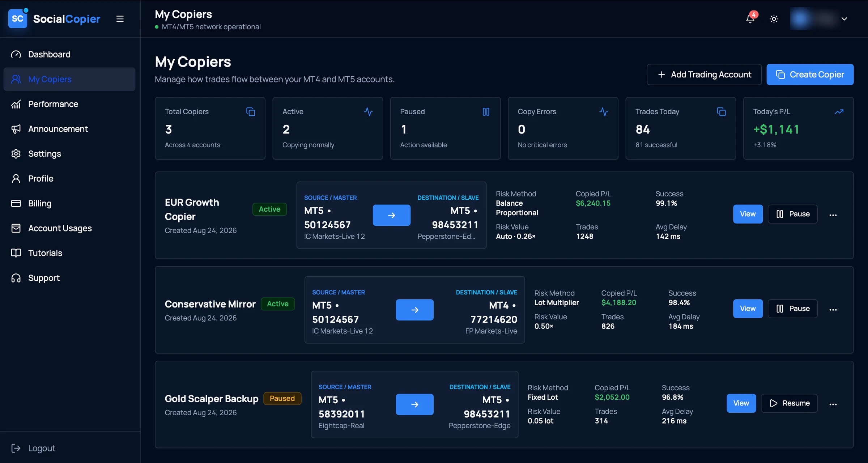Screen dimensions: 868x463
Task: Click Add Trading Account button
Action: 704,75
